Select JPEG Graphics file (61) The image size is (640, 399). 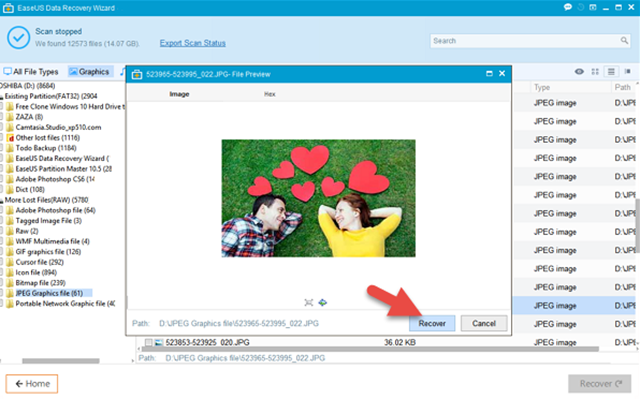[x=49, y=293]
